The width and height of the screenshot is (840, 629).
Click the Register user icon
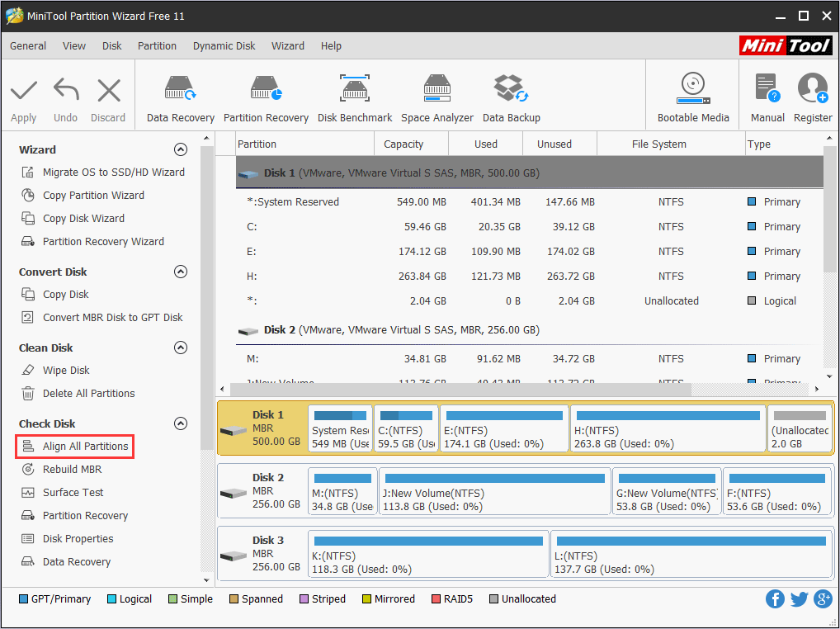click(x=813, y=88)
